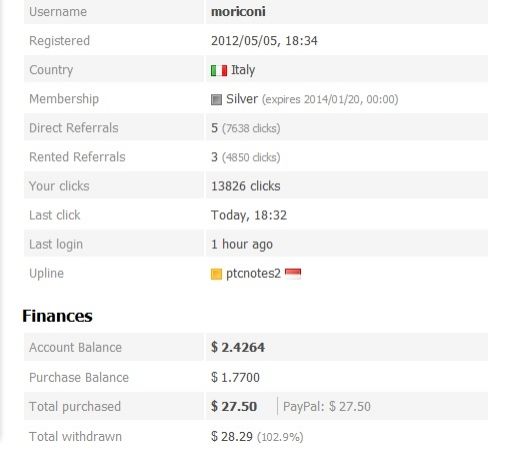This screenshot has height=461, width=530.
Task: Click the Silver membership label
Action: tap(242, 99)
